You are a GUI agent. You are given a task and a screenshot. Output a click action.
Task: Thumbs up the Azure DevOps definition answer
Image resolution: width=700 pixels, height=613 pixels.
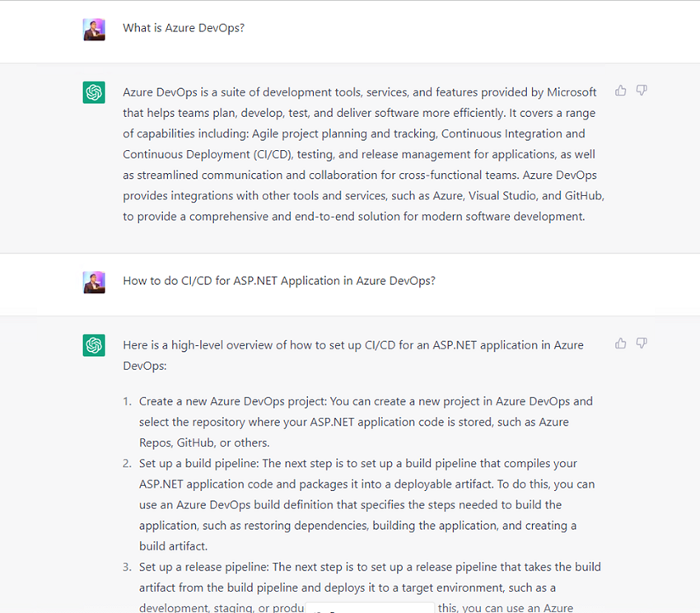point(621,91)
